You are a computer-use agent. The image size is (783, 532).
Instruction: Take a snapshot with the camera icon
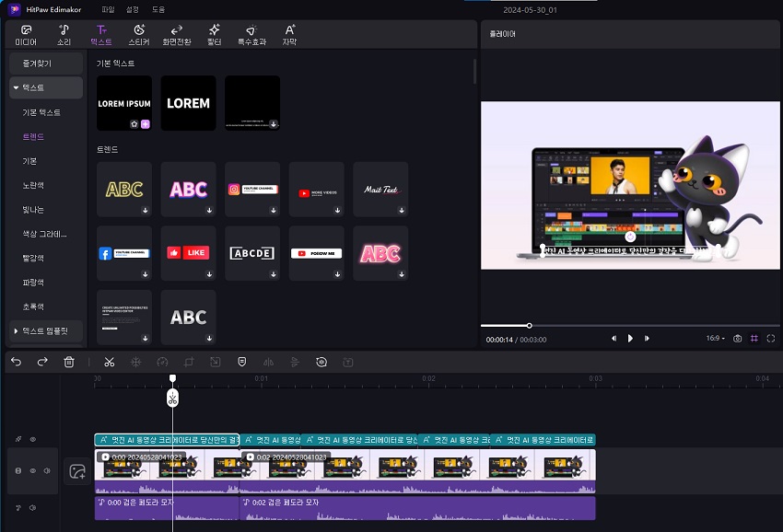click(737, 339)
